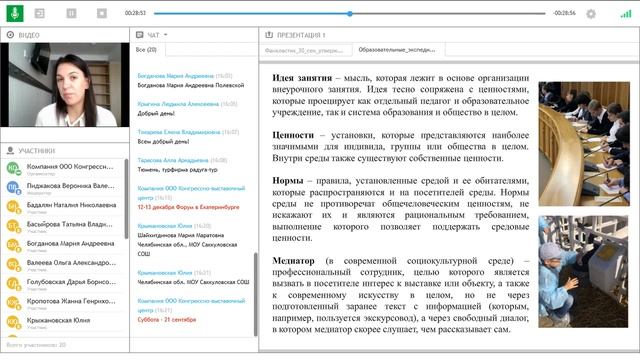Screen dimensions: 640x360
Task: Click the Чат panel header icon
Action: pyautogui.click(x=140, y=35)
